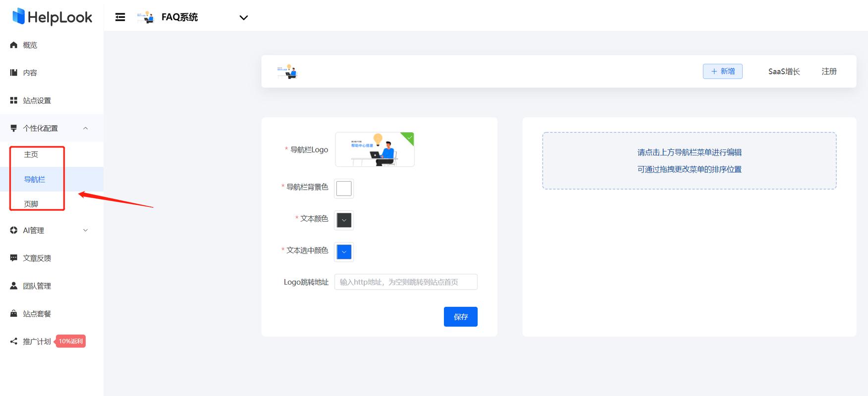This screenshot has height=396, width=868.
Task: Open the FAQ系统 site switcher dropdown arrow
Action: click(243, 18)
